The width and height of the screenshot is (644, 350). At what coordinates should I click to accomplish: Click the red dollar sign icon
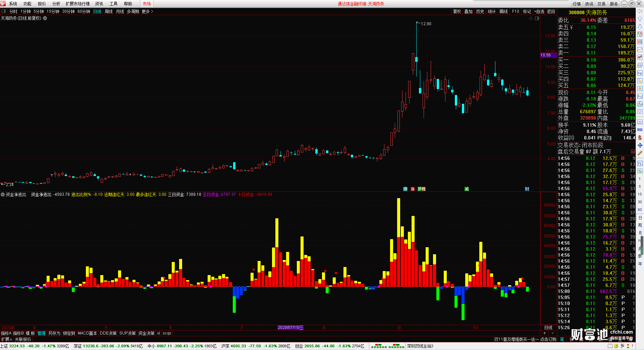(640, 137)
